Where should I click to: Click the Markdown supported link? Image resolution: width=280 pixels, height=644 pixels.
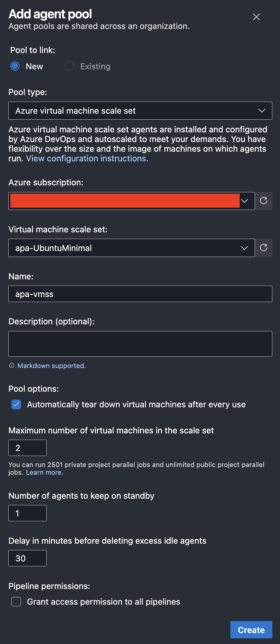(52, 366)
